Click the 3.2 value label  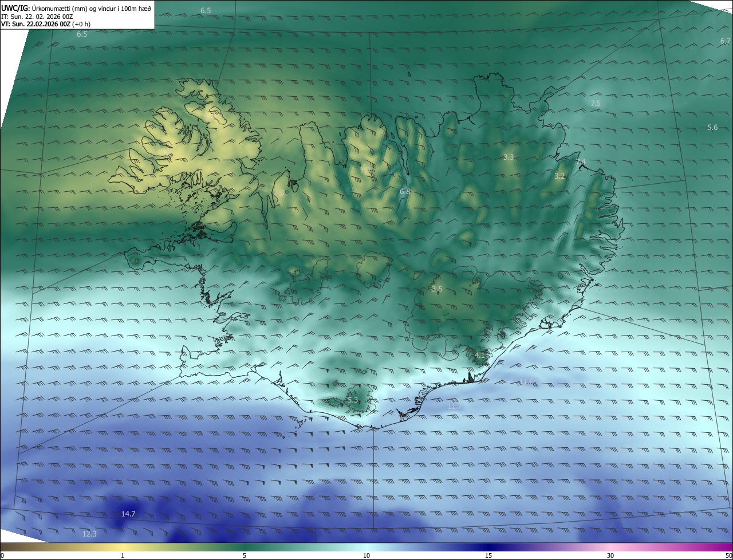coord(559,176)
